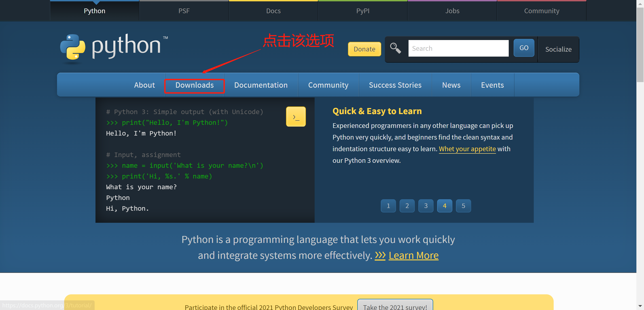This screenshot has height=310, width=644.
Task: Switch to slide 3 of the carousel
Action: pos(426,206)
